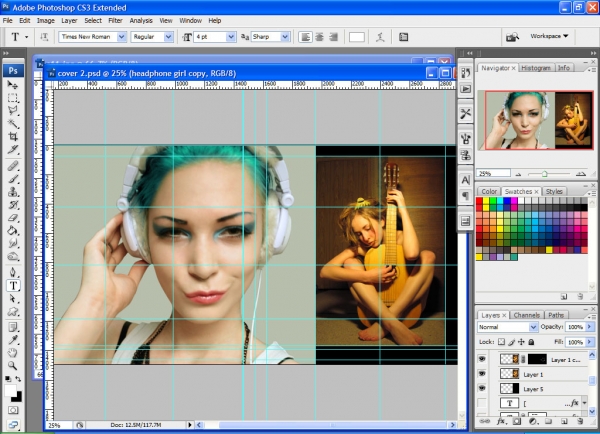The image size is (600, 434).
Task: Hide the Layer 1 copy layer
Action: point(482,359)
